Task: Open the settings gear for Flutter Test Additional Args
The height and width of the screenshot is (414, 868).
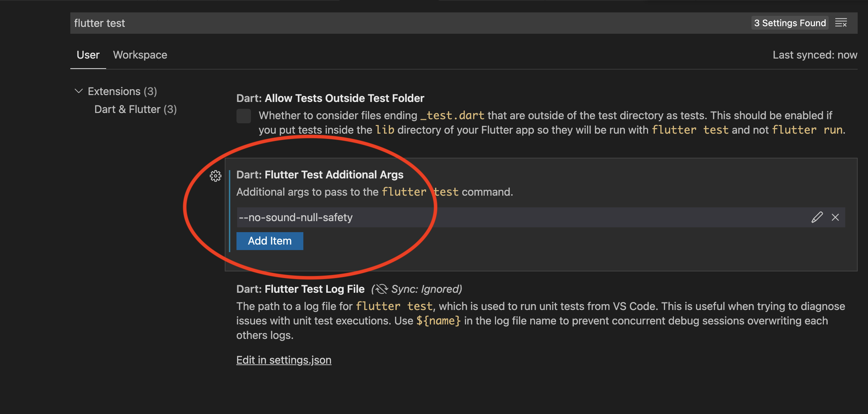Action: (x=215, y=176)
